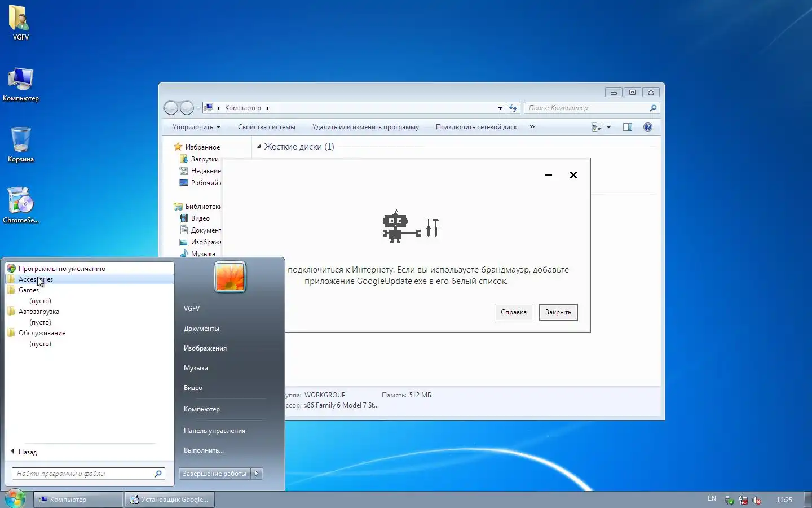The width and height of the screenshot is (812, 508).
Task: Open Музыка from the Start menu
Action: (x=196, y=368)
